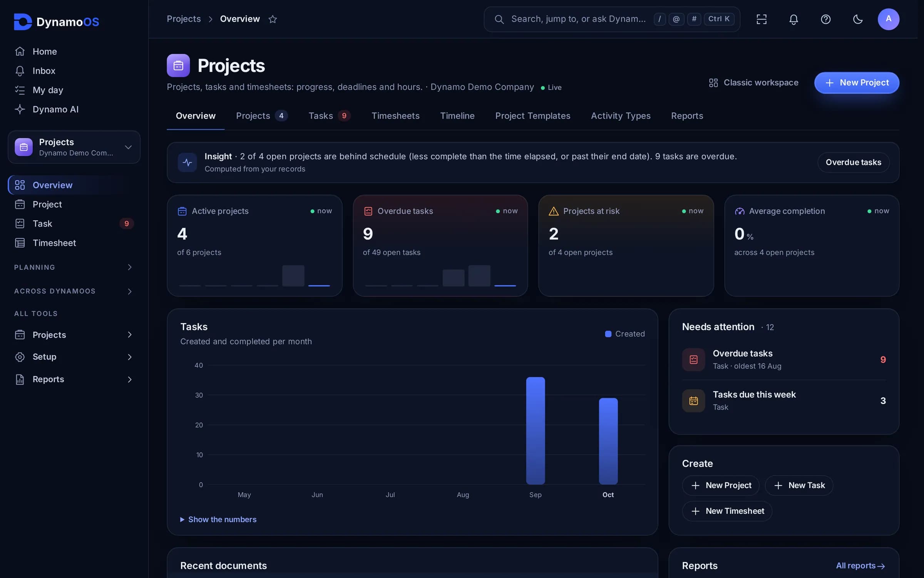Open Timesheet in sidebar
The height and width of the screenshot is (578, 924).
tap(74, 243)
